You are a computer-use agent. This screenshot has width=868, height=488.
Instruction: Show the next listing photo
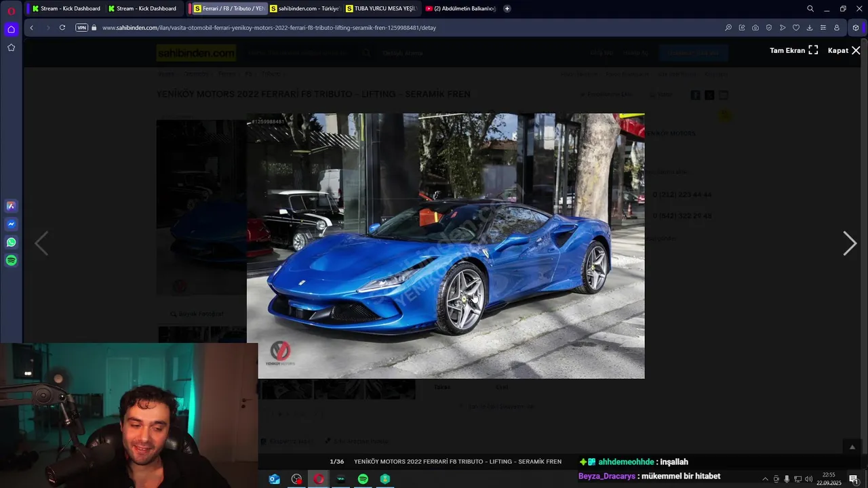(850, 243)
